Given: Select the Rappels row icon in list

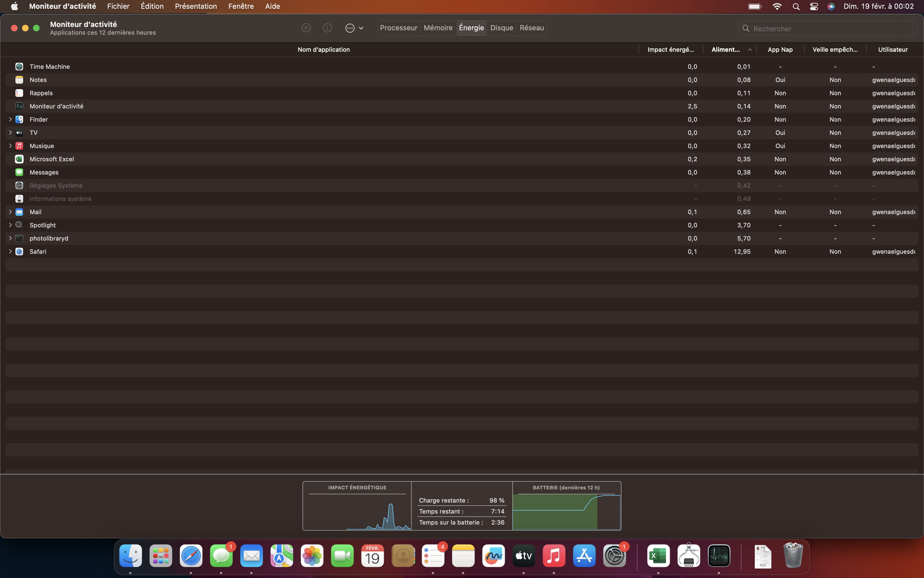Looking at the screenshot, I should [19, 93].
